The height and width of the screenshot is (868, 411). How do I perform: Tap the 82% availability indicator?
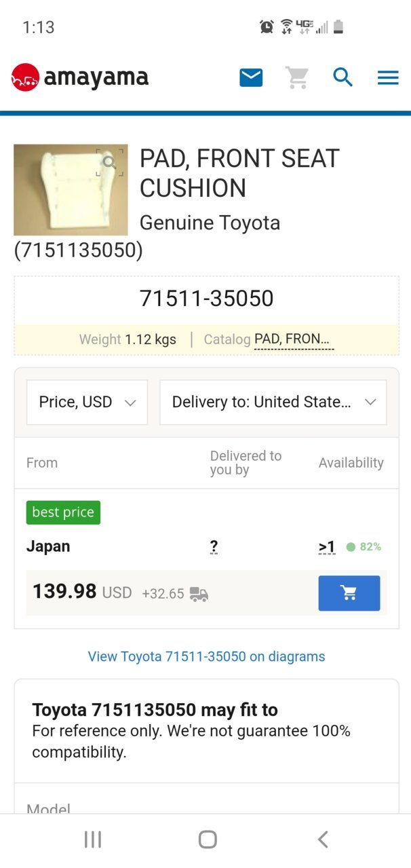point(364,547)
